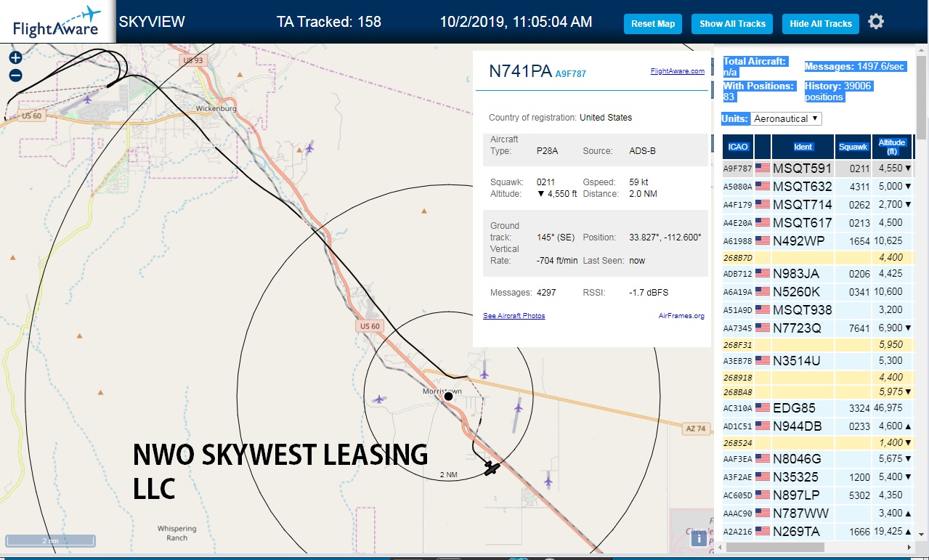
Task: Click the History 39006 positions stat
Action: (838, 92)
